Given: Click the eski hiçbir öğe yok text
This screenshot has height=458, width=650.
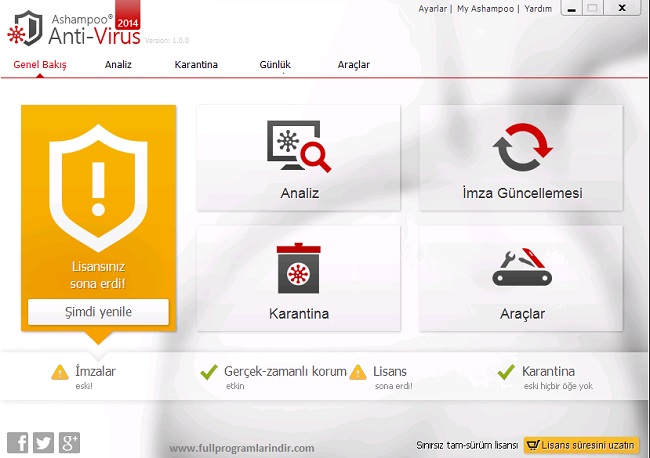Looking at the screenshot, I should [x=558, y=386].
